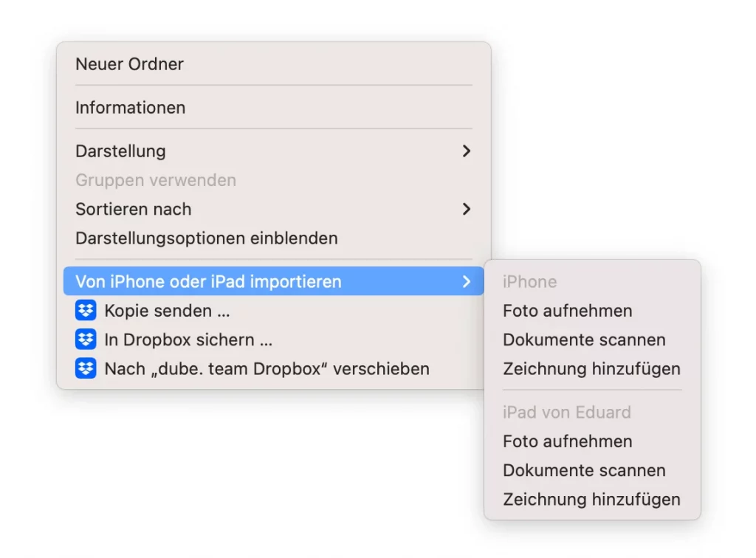Click the Dropbox icon beside Kopie senden
The height and width of the screenshot is (558, 756).
86,311
